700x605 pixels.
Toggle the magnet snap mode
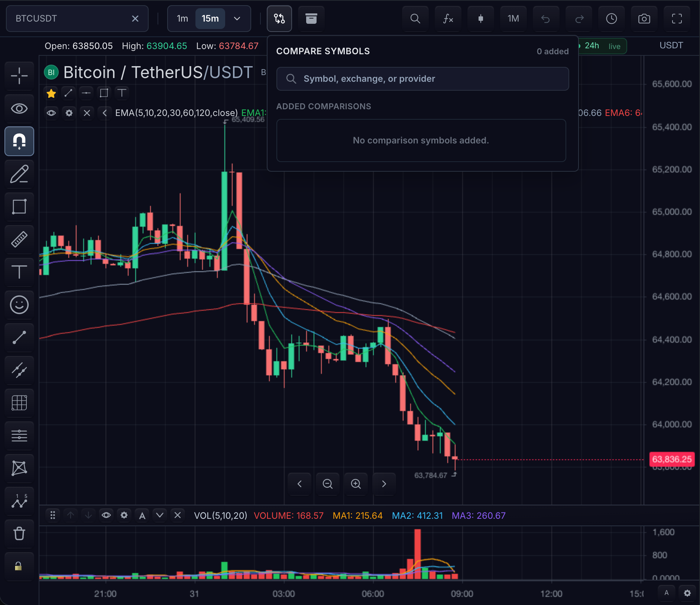(x=19, y=141)
